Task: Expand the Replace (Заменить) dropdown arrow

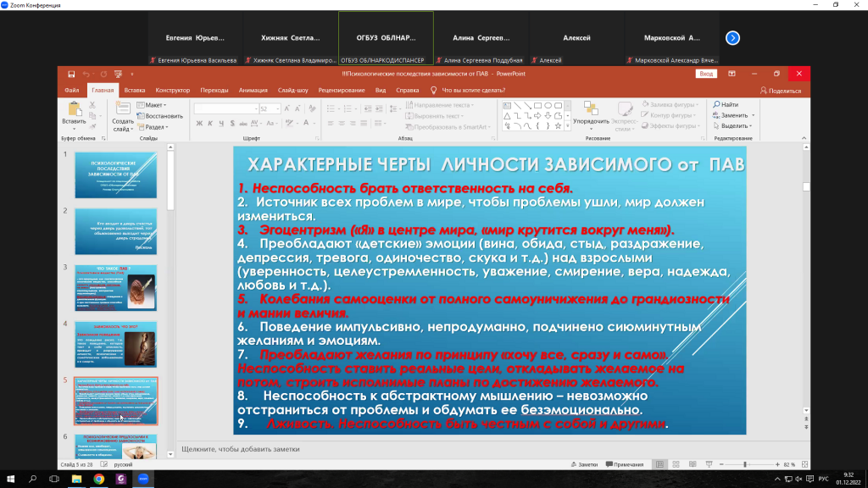Action: coord(754,115)
